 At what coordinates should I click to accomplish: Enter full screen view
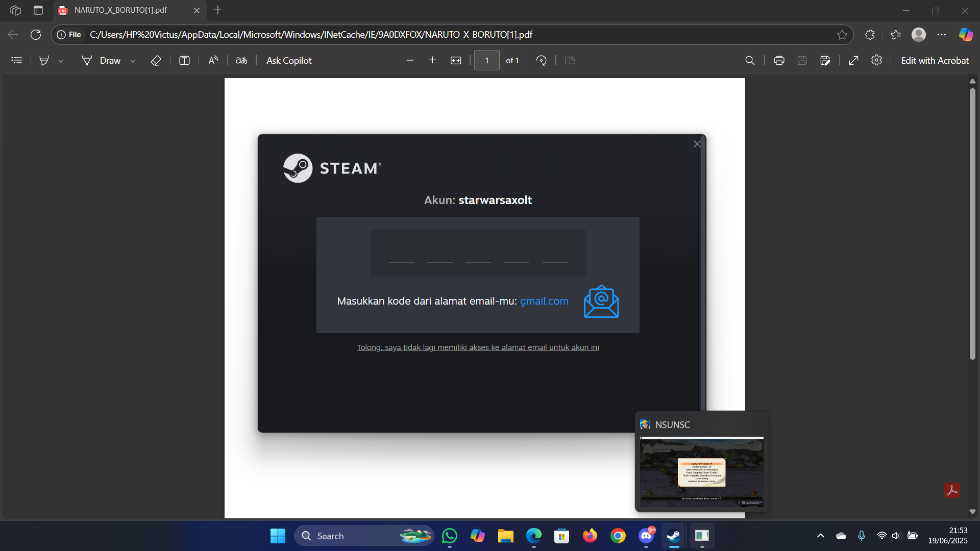click(x=853, y=60)
